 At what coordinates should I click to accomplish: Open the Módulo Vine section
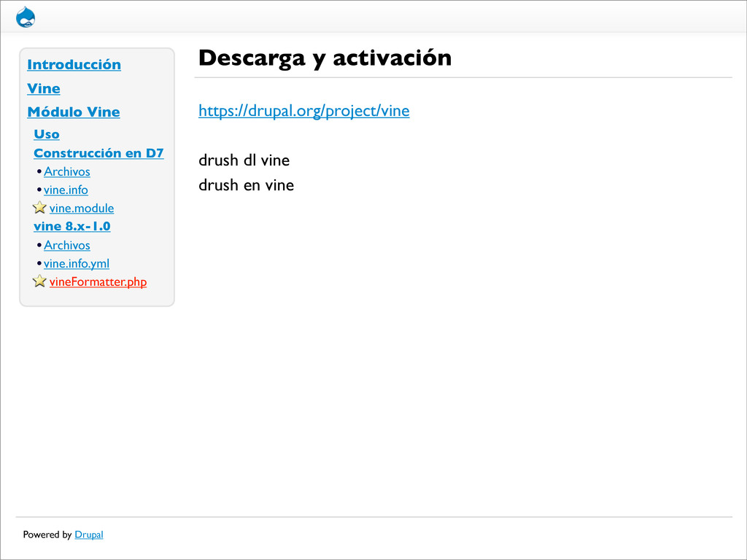(74, 112)
